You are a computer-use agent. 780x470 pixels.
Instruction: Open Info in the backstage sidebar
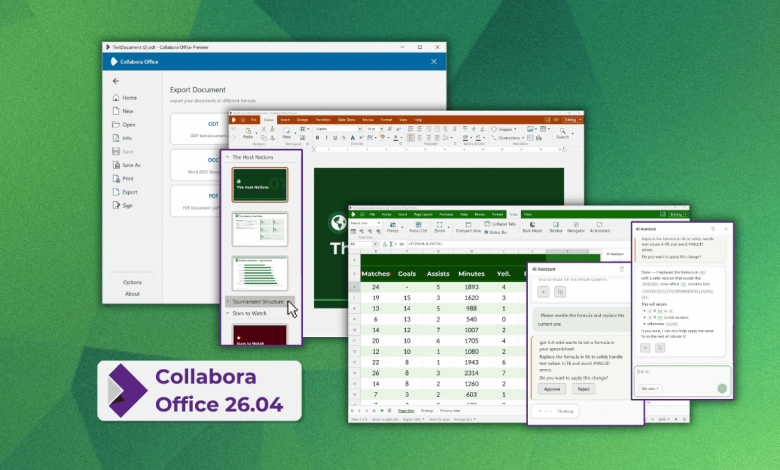pos(122,138)
